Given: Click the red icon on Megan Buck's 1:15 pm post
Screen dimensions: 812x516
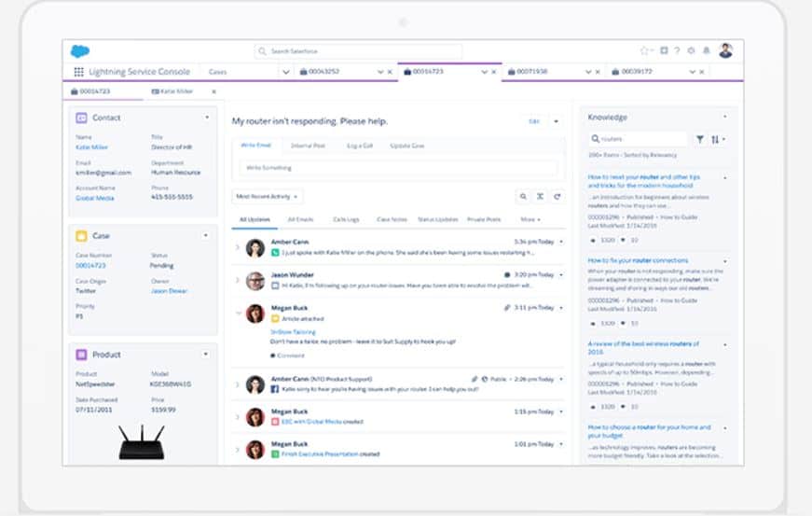Looking at the screenshot, I should (275, 422).
